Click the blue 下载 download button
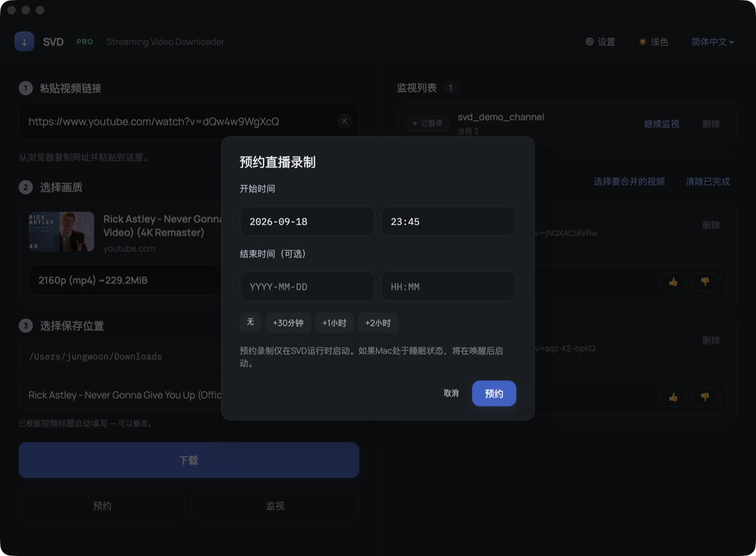The height and width of the screenshot is (556, 756). click(x=189, y=460)
